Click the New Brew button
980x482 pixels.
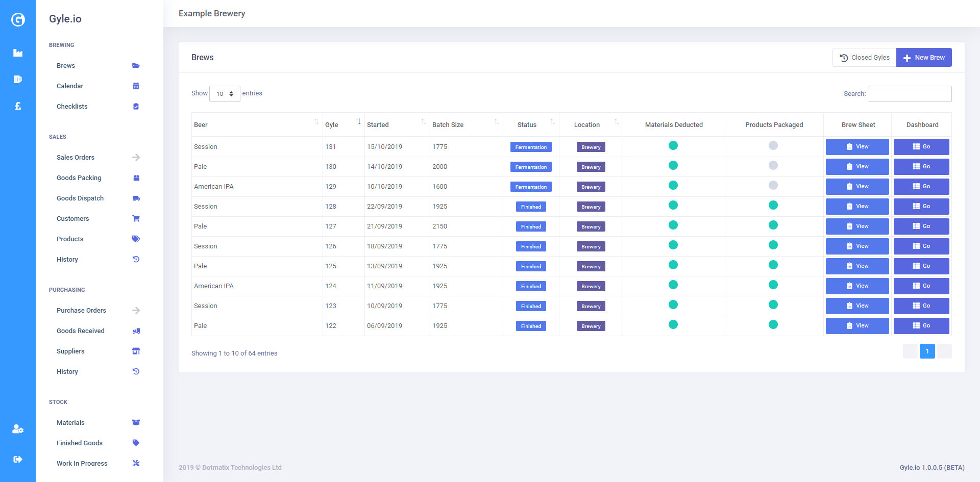coord(924,58)
